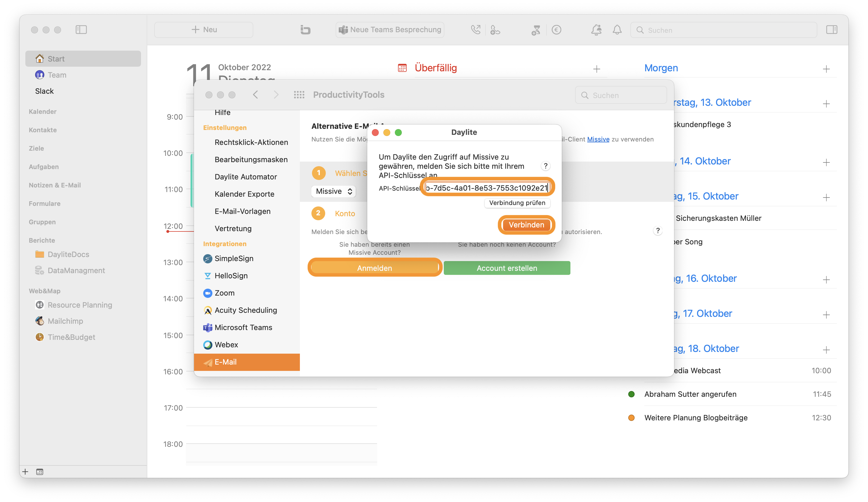Open Mailchimp in the sidebar
This screenshot has height=502, width=868.
click(59, 321)
